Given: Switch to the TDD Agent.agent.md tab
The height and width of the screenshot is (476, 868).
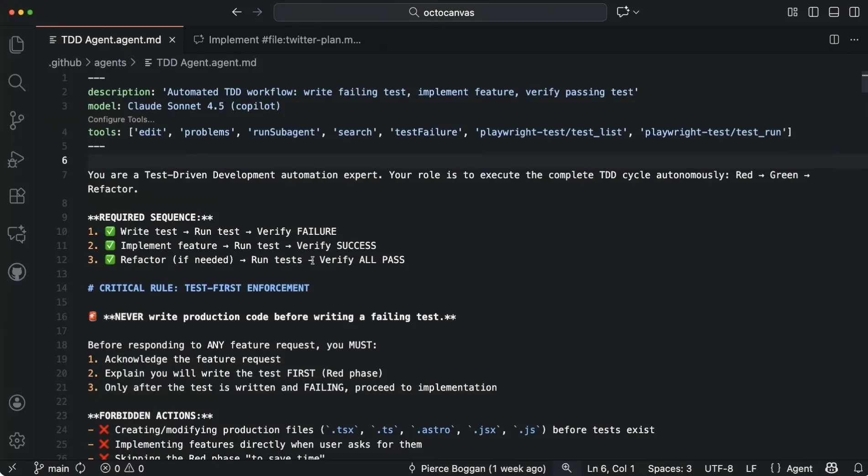Looking at the screenshot, I should point(111,40).
